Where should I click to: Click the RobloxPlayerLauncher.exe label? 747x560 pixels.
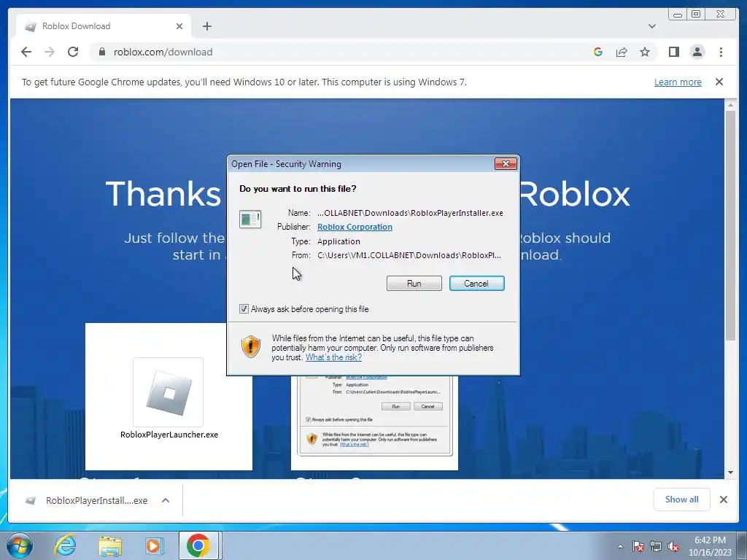(x=169, y=435)
